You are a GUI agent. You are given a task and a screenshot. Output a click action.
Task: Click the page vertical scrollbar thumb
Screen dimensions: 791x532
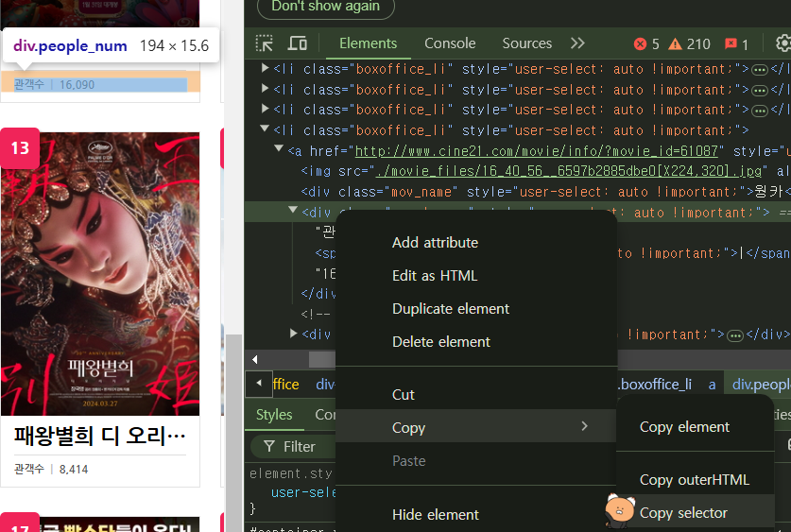(x=233, y=433)
